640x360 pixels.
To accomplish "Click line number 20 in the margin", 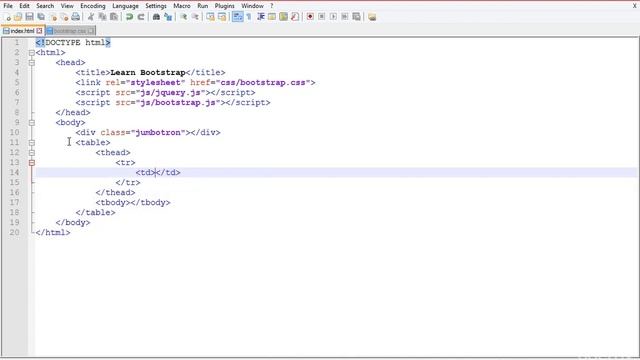I will pos(15,233).
